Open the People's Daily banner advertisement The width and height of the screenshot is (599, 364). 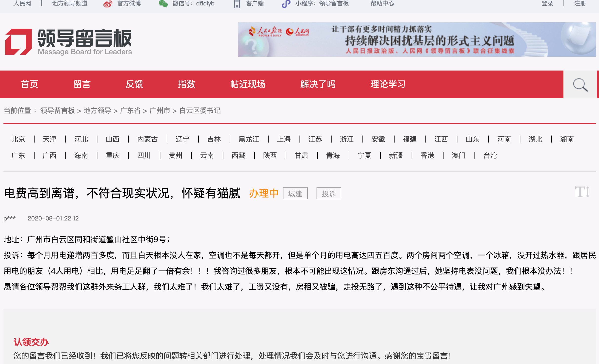[x=417, y=39]
